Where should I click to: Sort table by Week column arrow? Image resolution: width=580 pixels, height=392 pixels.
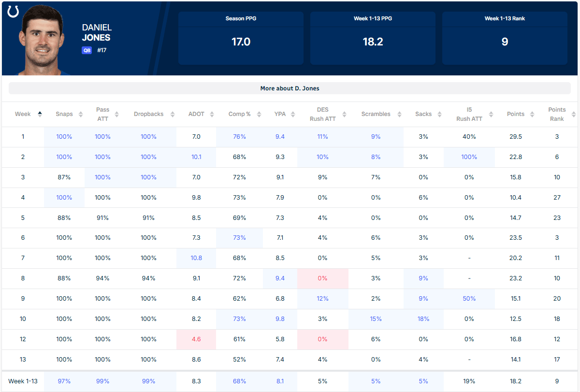[x=40, y=114]
